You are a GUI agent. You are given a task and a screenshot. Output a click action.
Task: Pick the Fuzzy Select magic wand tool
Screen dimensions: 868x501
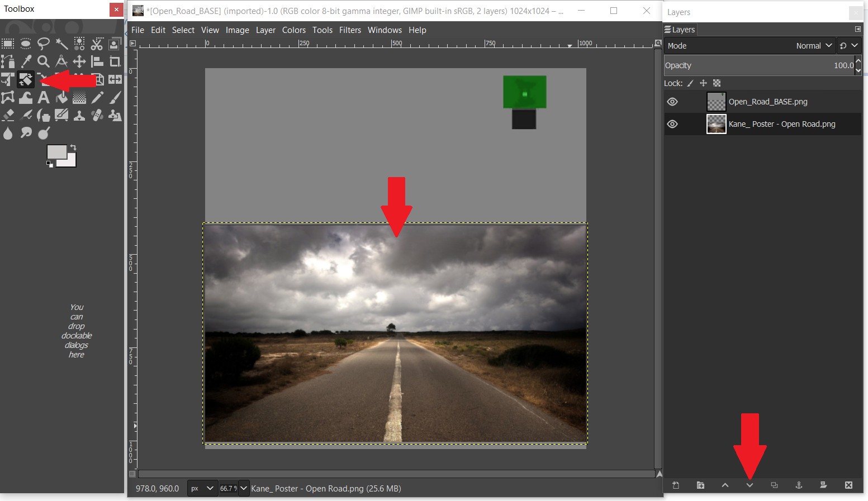[61, 44]
